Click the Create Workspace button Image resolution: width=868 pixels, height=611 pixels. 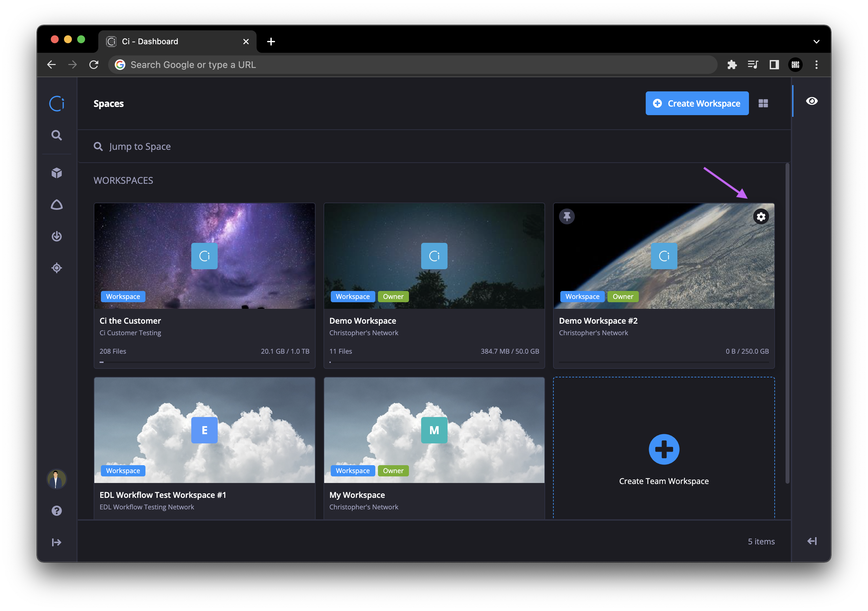(697, 103)
